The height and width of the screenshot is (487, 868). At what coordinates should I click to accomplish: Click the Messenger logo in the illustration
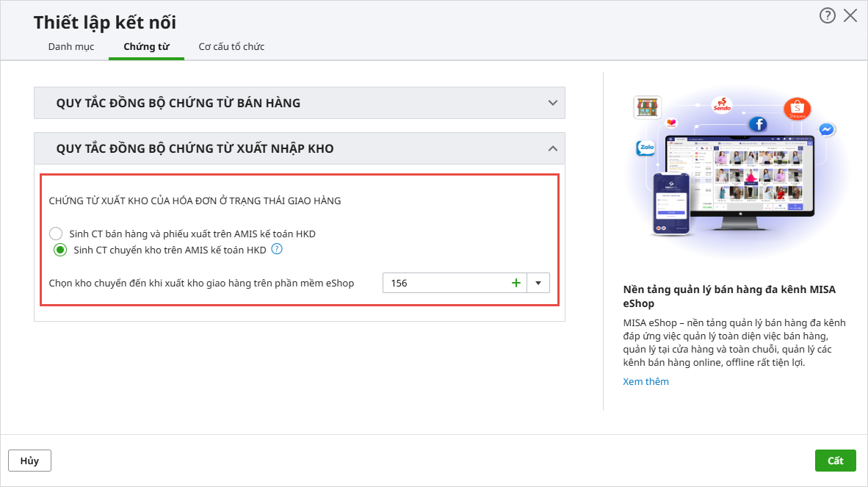pyautogui.click(x=826, y=129)
